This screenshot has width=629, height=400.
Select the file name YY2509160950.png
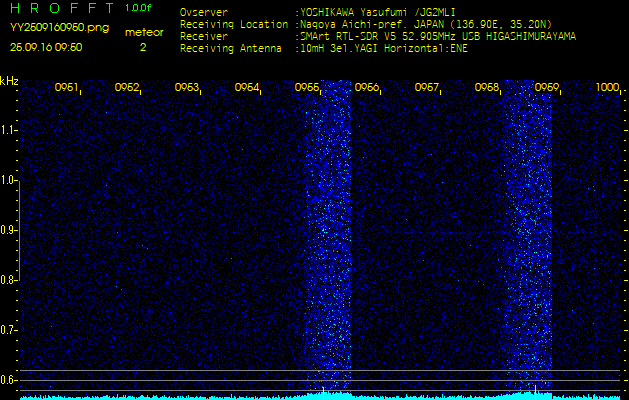pos(59,28)
